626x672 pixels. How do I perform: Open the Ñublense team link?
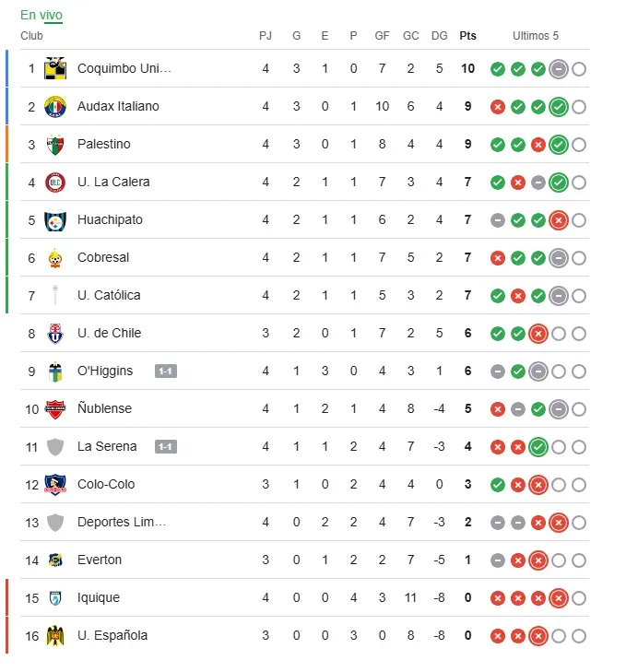click(104, 408)
